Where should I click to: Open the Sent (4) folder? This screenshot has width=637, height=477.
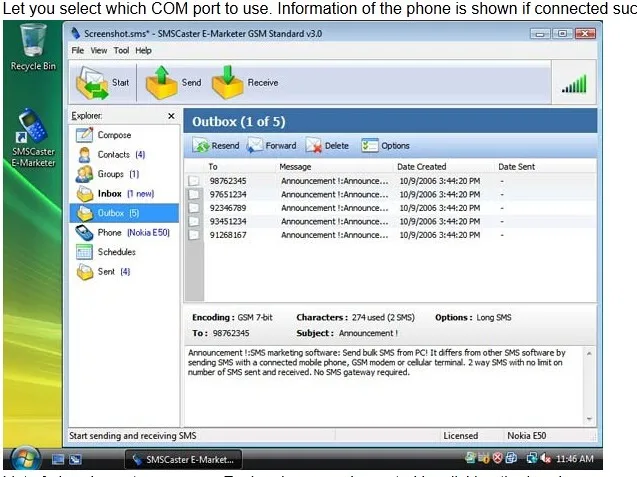coord(103,271)
